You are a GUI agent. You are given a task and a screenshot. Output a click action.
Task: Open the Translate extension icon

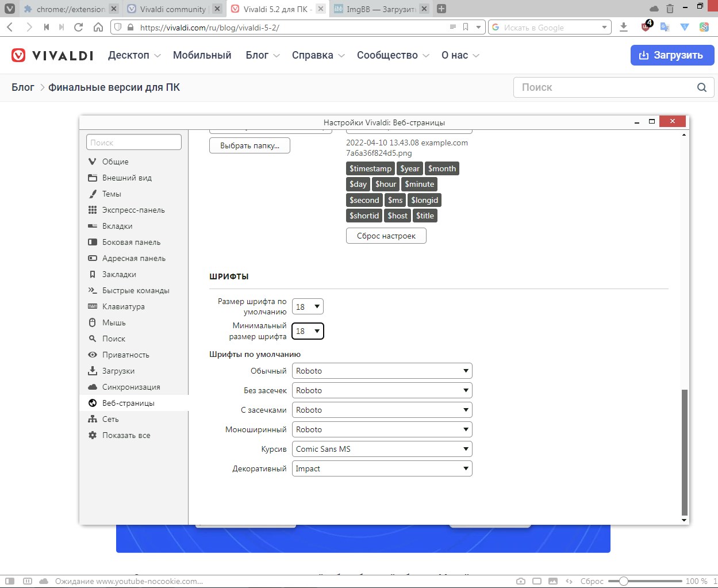(x=665, y=27)
